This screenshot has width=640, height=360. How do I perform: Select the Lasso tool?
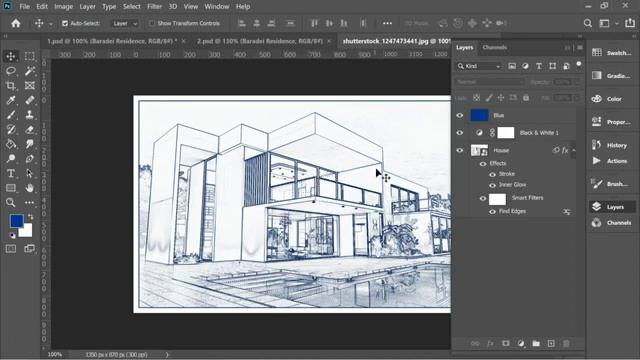click(11, 71)
